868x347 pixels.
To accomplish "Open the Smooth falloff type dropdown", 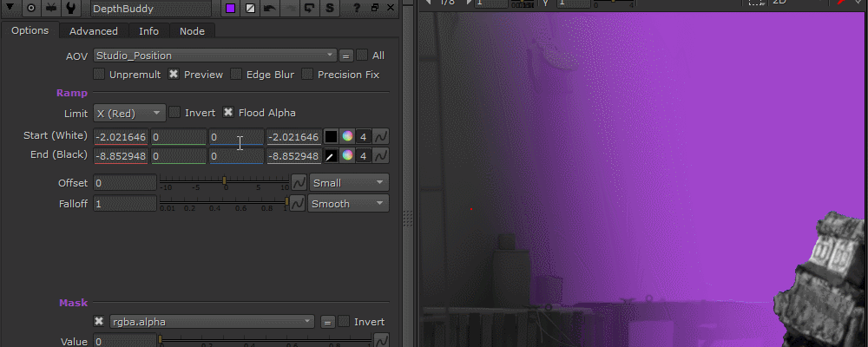I will pyautogui.click(x=348, y=204).
